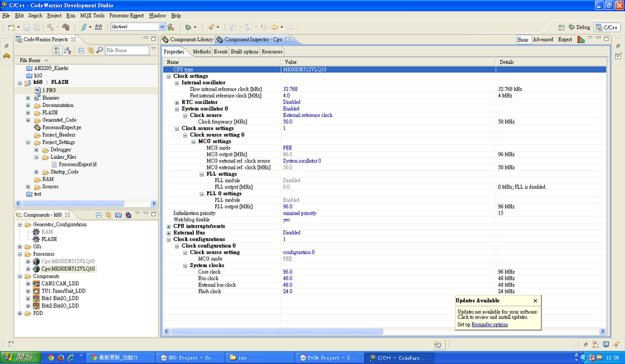625x364 pixels.
Task: Click the Debug bug toolbar icon
Action: (x=188, y=27)
